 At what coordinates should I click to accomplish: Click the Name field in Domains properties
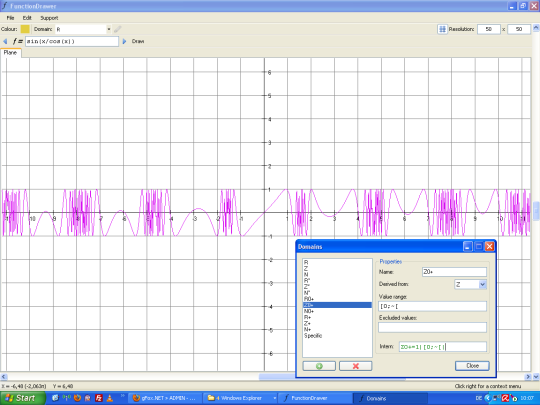454,272
